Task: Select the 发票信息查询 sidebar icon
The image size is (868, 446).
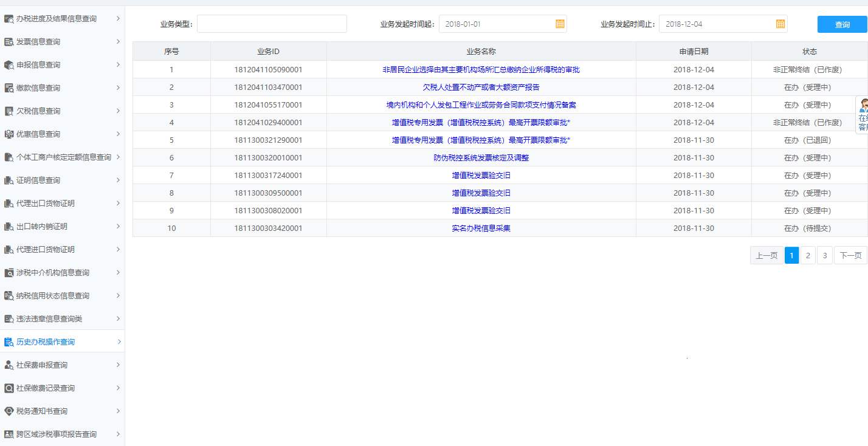Action: (10, 41)
